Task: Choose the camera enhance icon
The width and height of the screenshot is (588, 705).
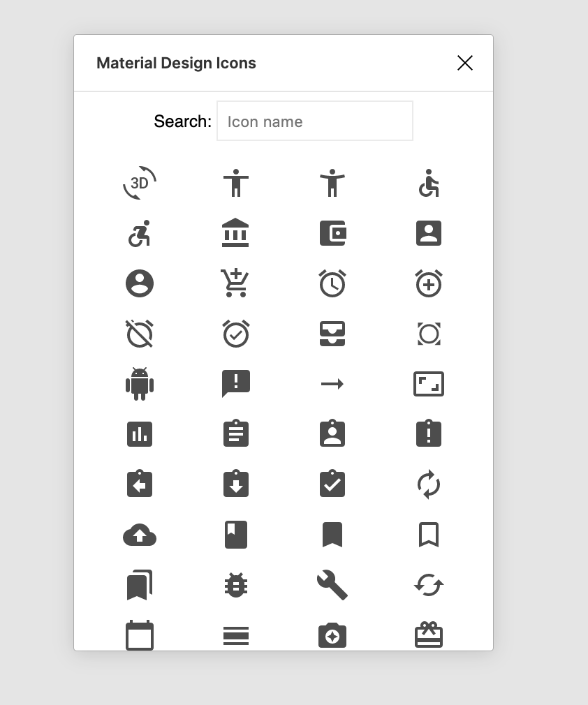Action: pos(332,635)
